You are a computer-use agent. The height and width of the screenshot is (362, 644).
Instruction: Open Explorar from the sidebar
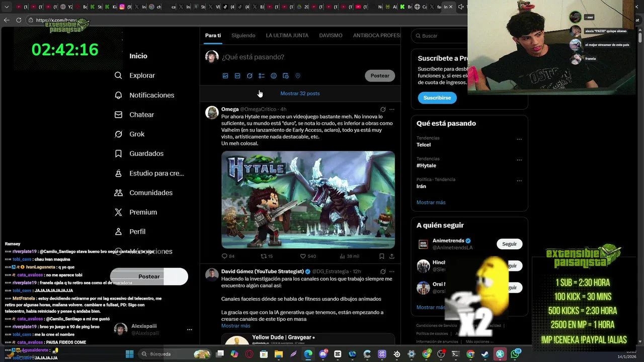coord(135,75)
